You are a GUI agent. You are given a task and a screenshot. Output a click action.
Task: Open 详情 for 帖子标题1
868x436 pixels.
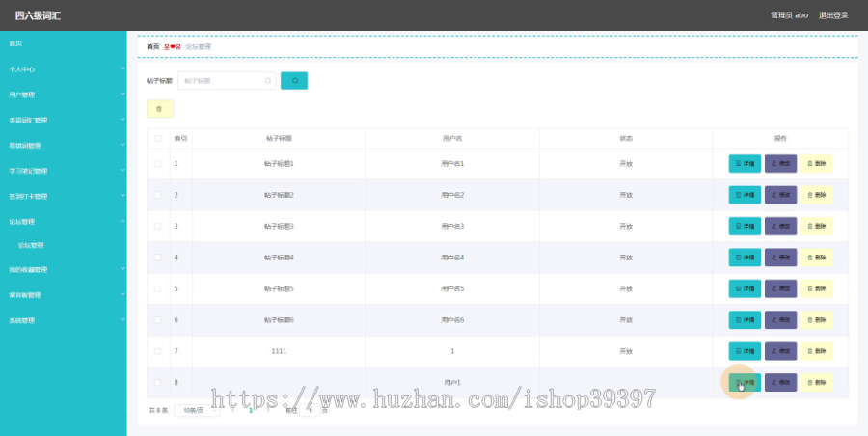[x=745, y=164]
